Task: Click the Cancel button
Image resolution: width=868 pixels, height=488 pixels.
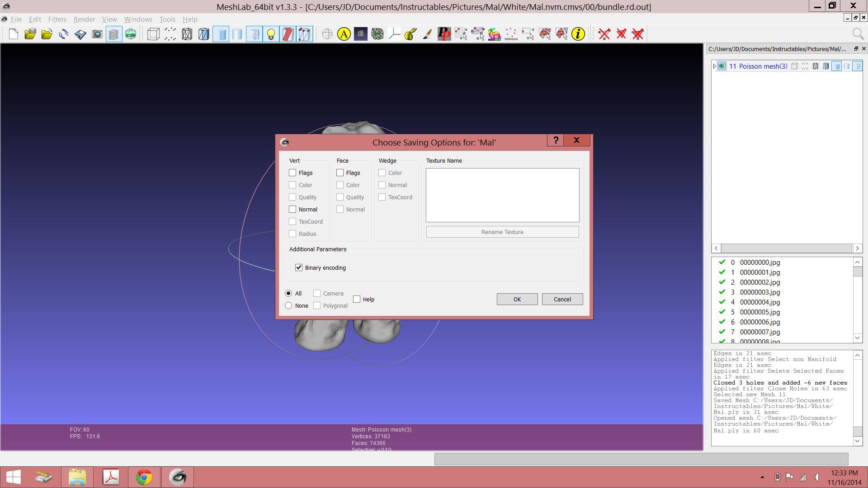Action: point(562,299)
